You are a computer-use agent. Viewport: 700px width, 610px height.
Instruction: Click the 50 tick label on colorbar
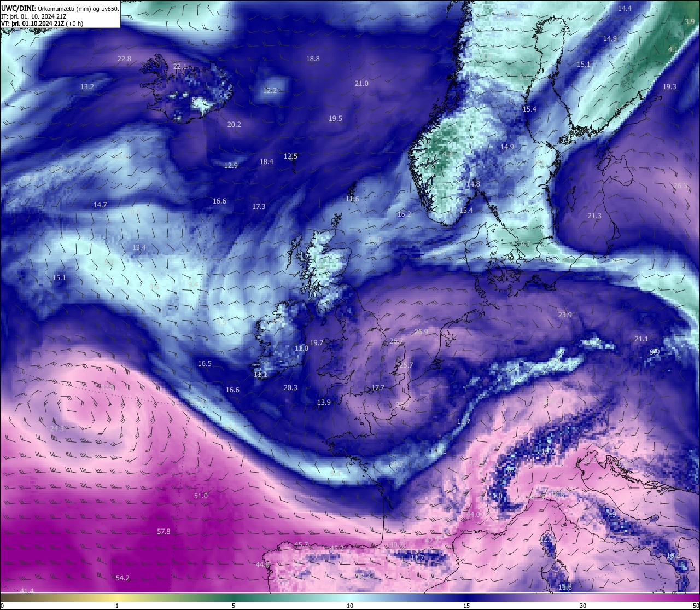coord(696,606)
